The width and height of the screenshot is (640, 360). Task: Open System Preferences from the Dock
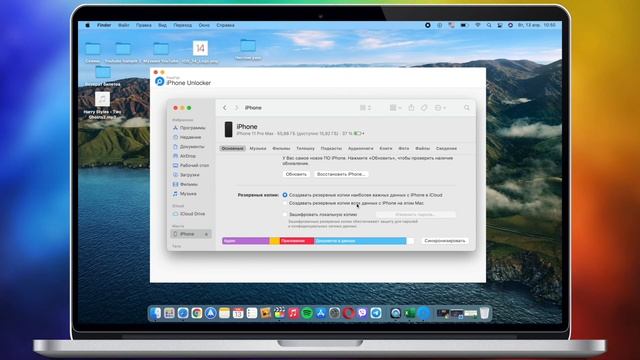tap(335, 313)
